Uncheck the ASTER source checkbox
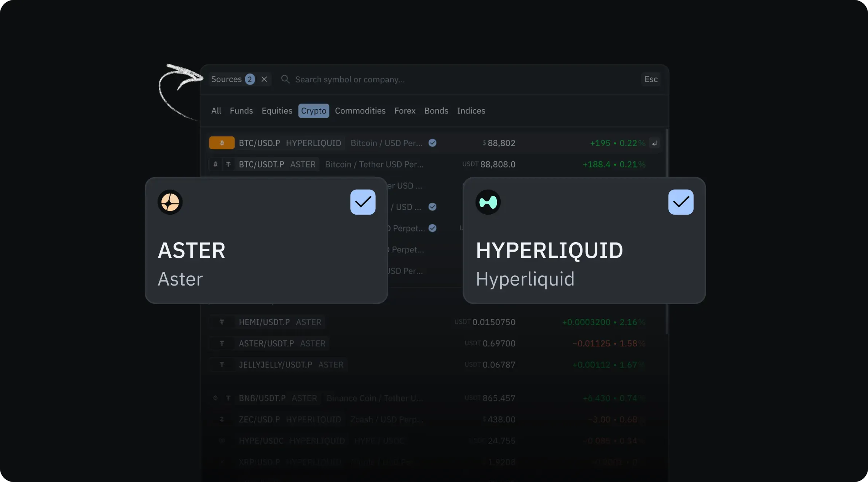 [362, 202]
